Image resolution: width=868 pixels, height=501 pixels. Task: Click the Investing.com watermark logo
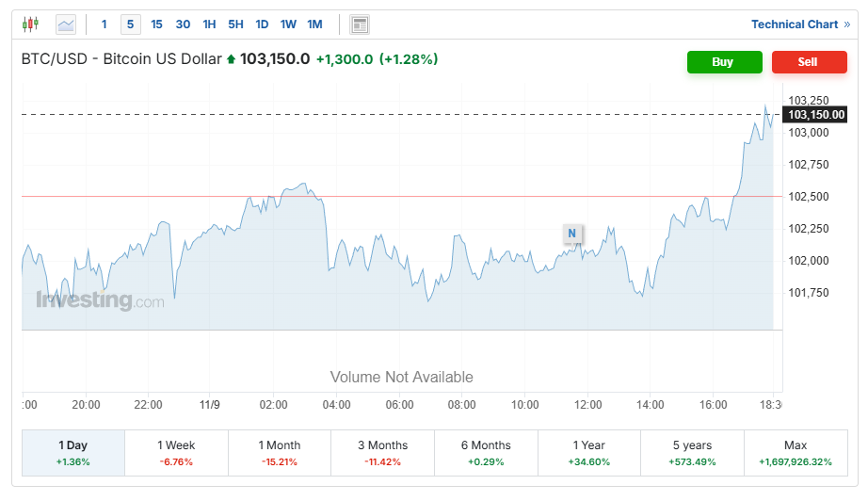100,301
